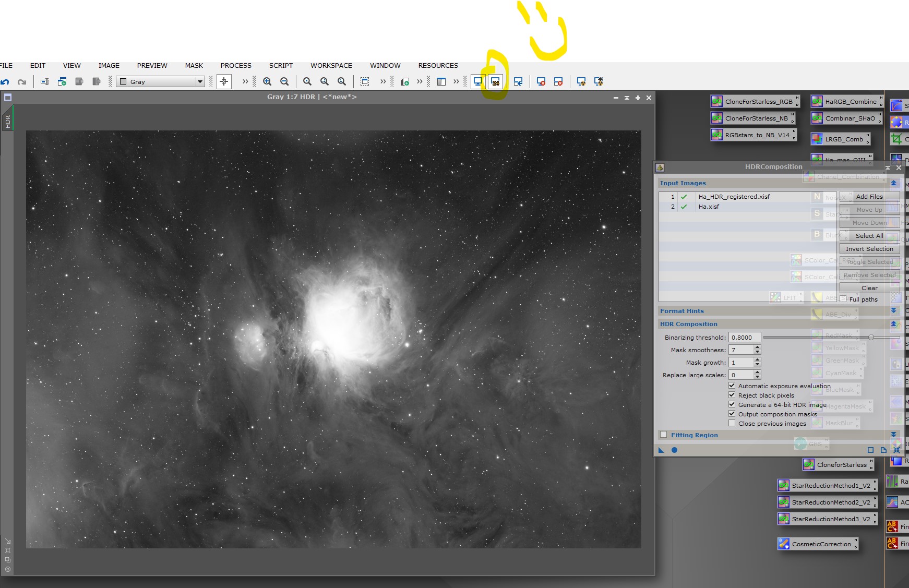Collapse the Input Images section
Screen dimensions: 909x588
coord(894,183)
